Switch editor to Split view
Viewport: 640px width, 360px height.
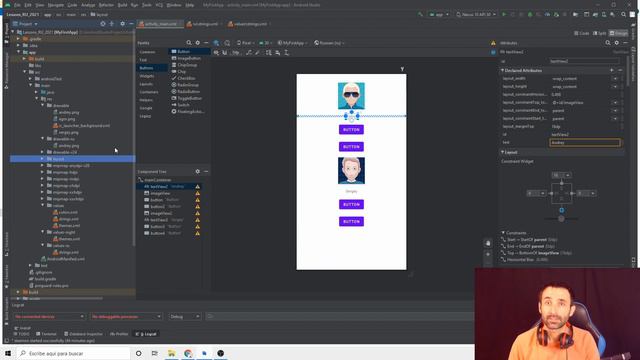coord(600,33)
